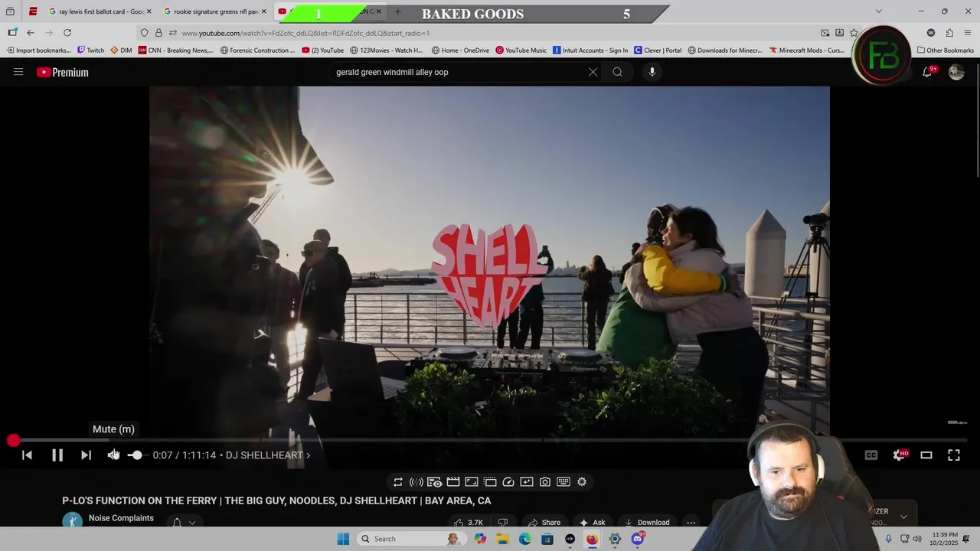This screenshot has width=980, height=551.
Task: Open the Import bookmarks item
Action: click(38, 51)
